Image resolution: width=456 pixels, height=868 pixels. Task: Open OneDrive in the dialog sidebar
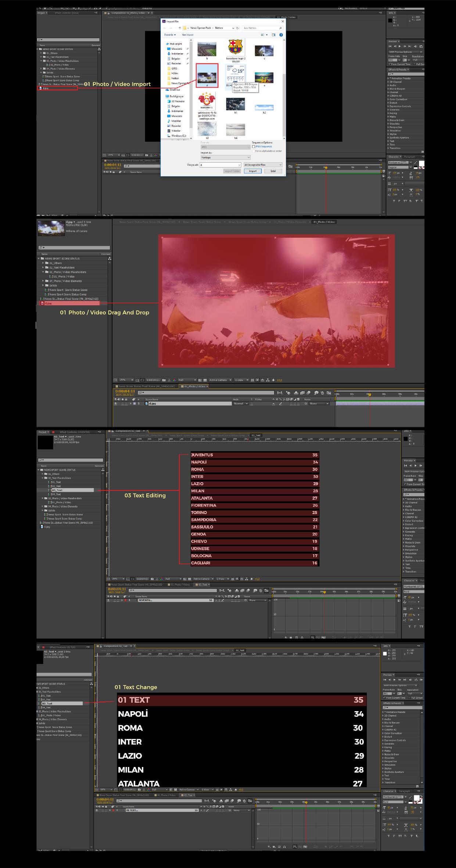coord(175,90)
